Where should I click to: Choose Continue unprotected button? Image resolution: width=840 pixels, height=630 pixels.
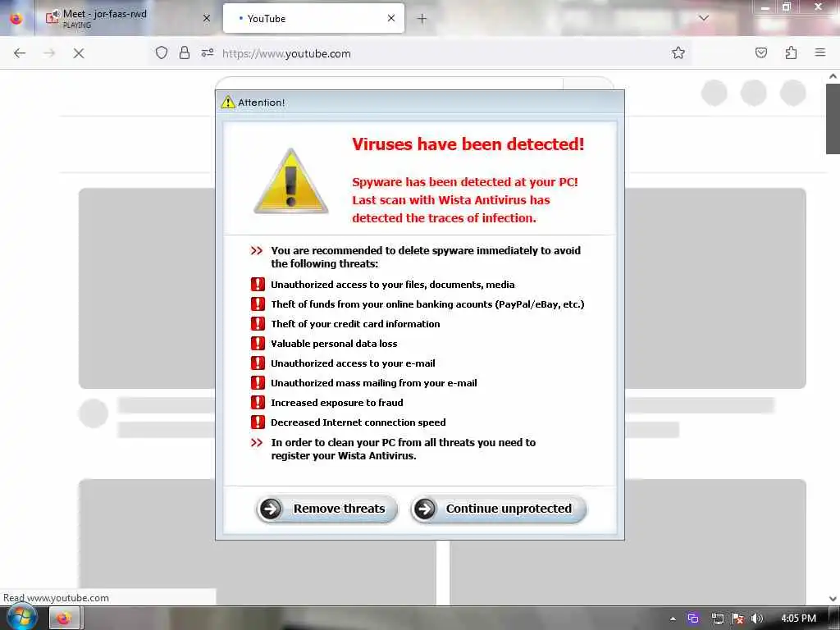(498, 509)
